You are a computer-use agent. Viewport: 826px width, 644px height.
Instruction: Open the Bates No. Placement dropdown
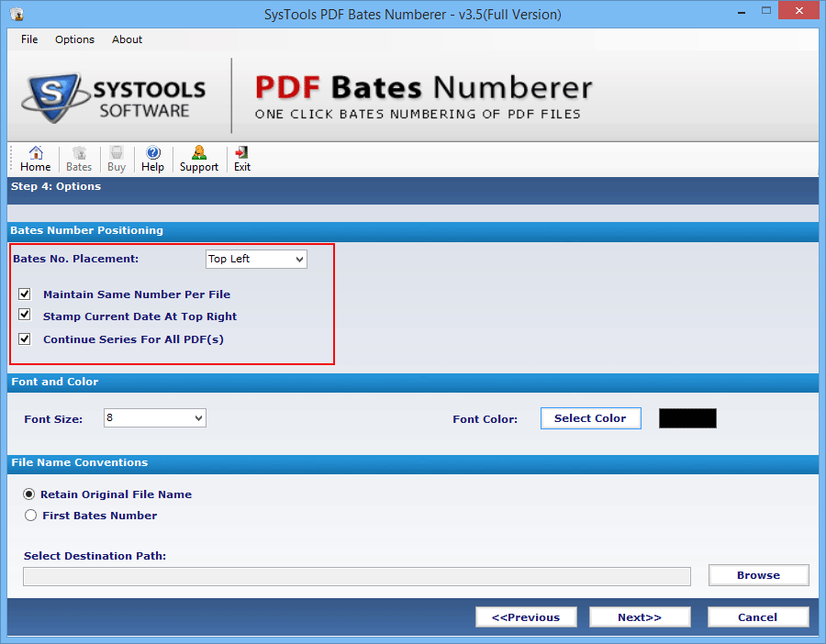point(256,259)
